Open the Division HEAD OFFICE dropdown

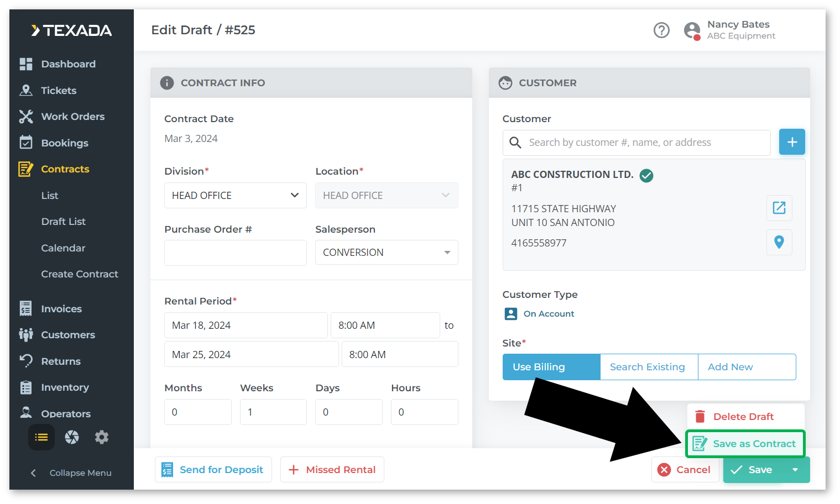tap(236, 196)
